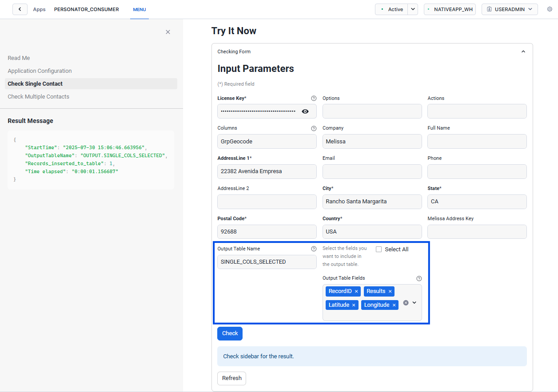Image resolution: width=558 pixels, height=392 pixels.
Task: Show the license key with eye icon
Action: (x=305, y=111)
